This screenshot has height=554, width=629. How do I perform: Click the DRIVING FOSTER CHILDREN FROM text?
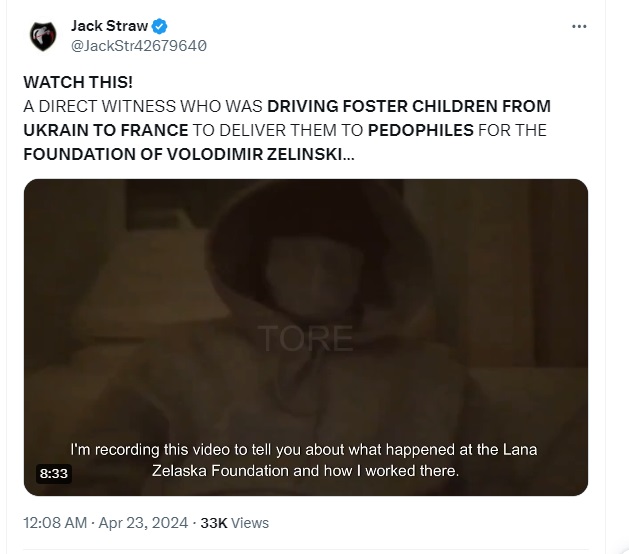409,106
